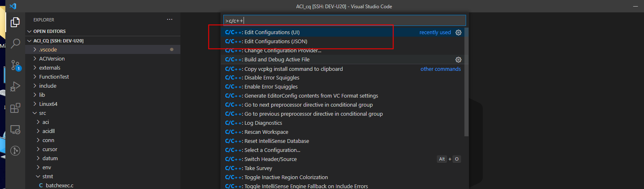Open the Search view icon

(x=15, y=43)
